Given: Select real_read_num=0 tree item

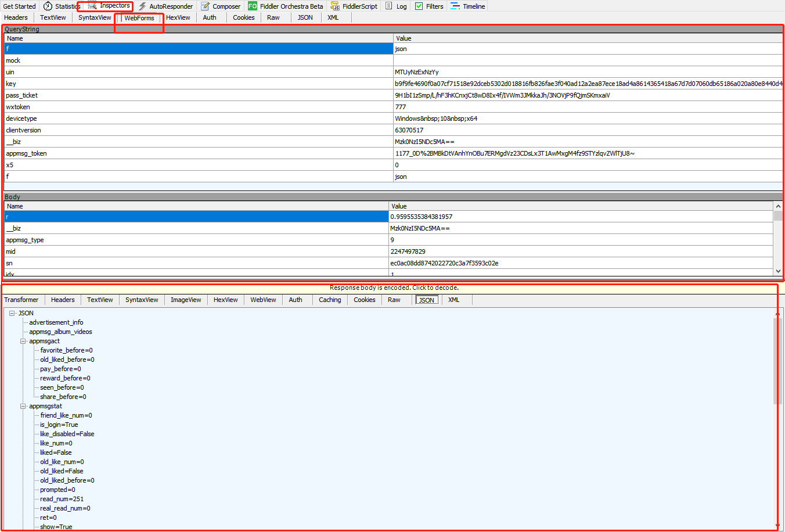Looking at the screenshot, I should (65, 508).
